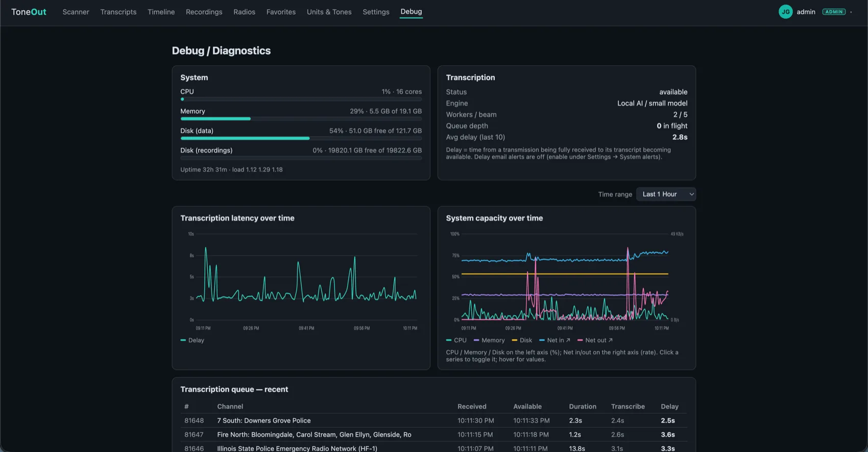Click the '2 / 5' workers beam value
The width and height of the screenshot is (868, 452).
tap(680, 115)
